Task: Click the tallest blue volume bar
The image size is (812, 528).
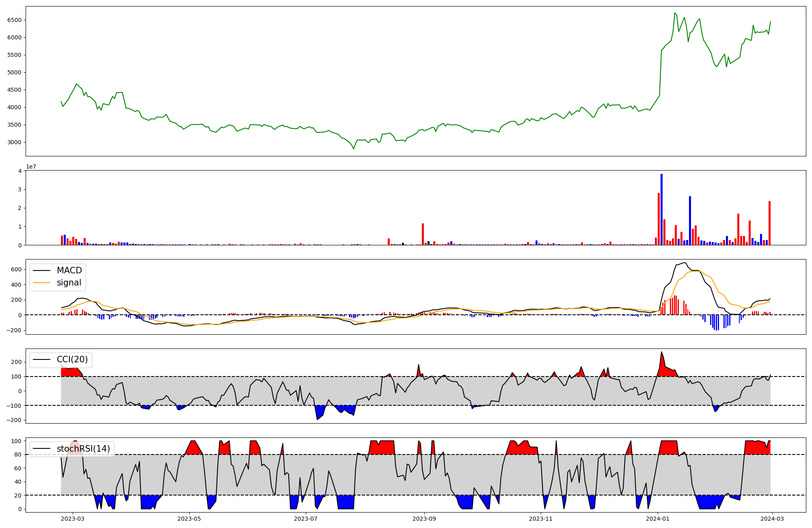Action: click(x=661, y=209)
